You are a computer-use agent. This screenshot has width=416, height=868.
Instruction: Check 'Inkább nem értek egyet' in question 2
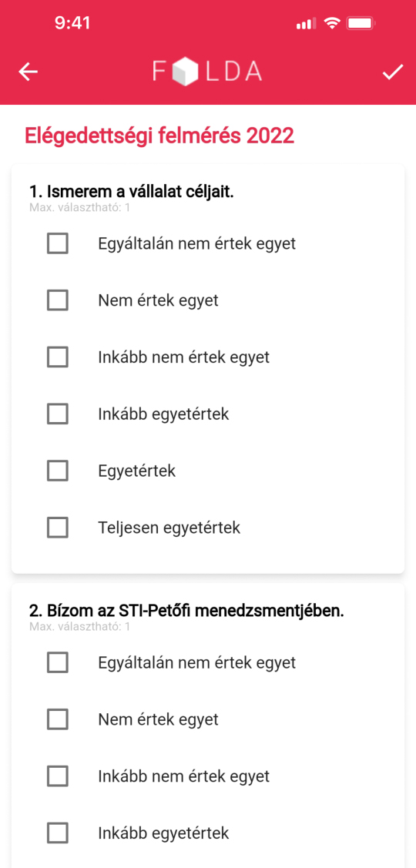pos(58,776)
